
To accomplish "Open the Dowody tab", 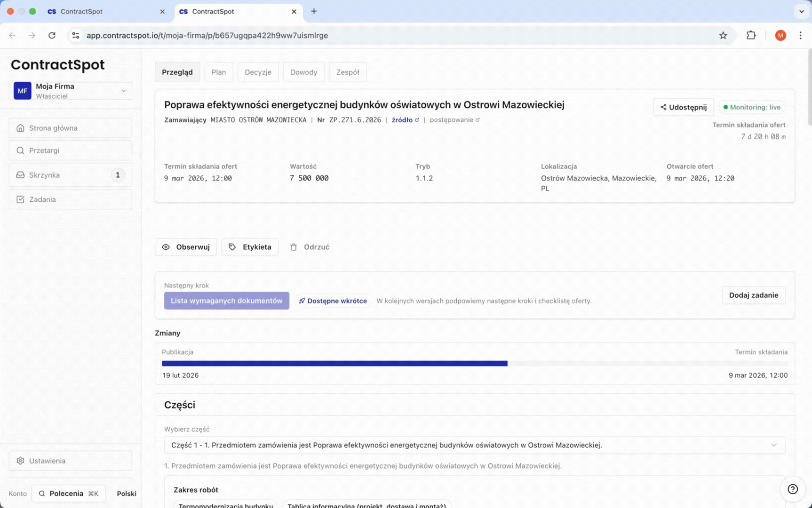I will 303,72.
